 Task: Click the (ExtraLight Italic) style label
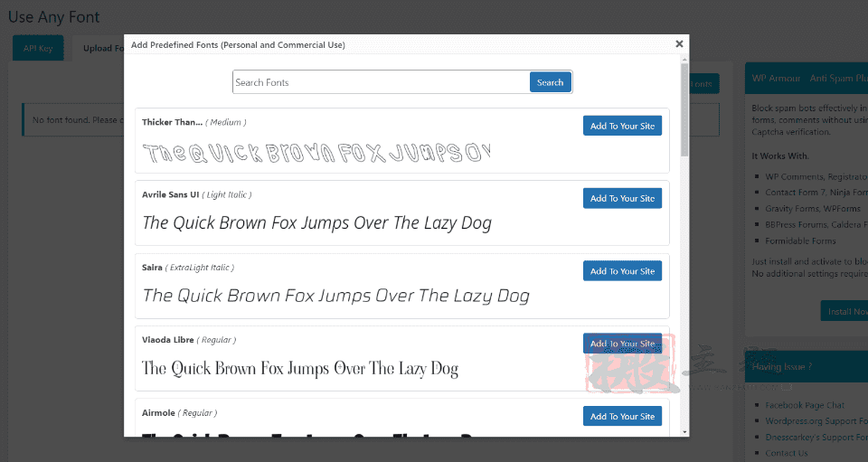pos(199,268)
